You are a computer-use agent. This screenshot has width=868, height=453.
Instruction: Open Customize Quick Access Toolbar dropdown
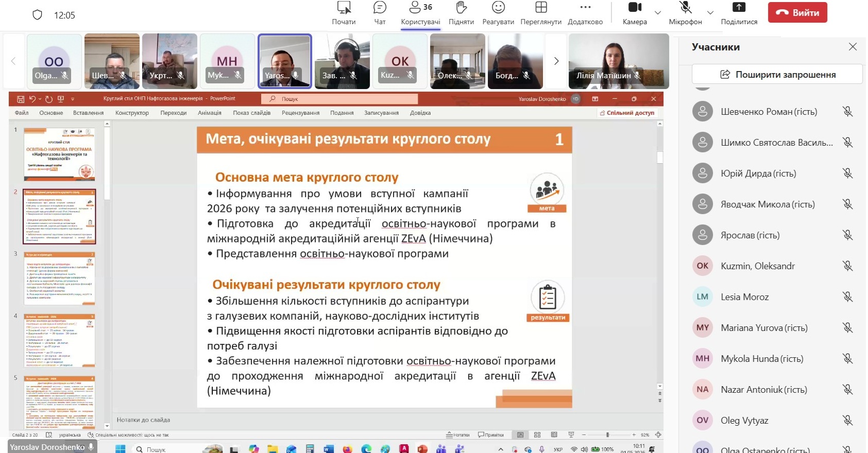(73, 99)
